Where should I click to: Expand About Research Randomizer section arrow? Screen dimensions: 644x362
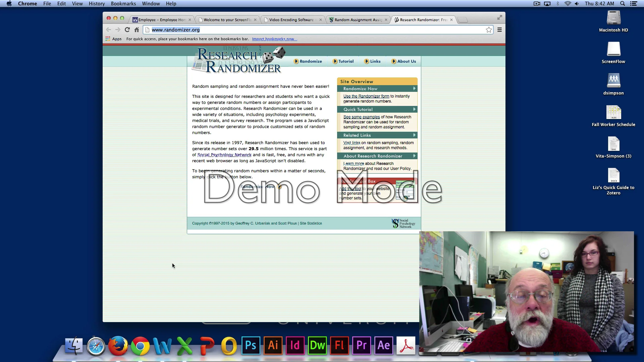tap(414, 156)
